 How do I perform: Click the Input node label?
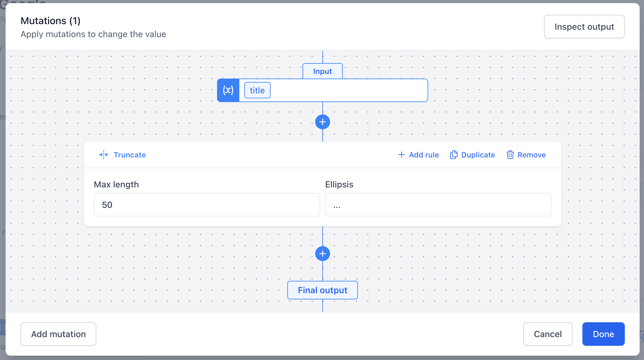click(322, 71)
